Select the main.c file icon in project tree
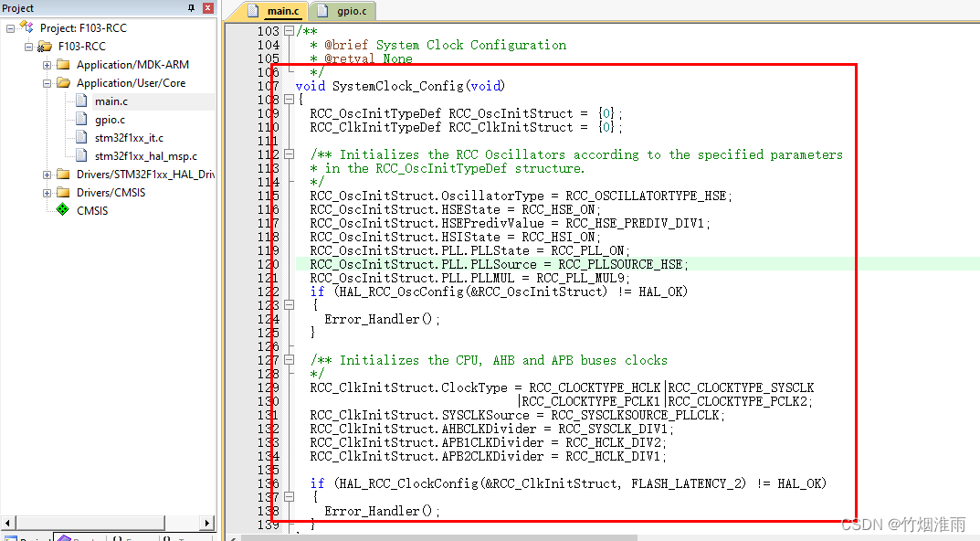This screenshot has width=980, height=541. [x=80, y=101]
